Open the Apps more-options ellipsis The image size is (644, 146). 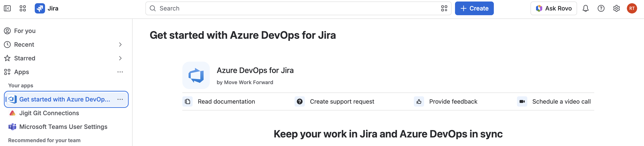[x=120, y=72]
